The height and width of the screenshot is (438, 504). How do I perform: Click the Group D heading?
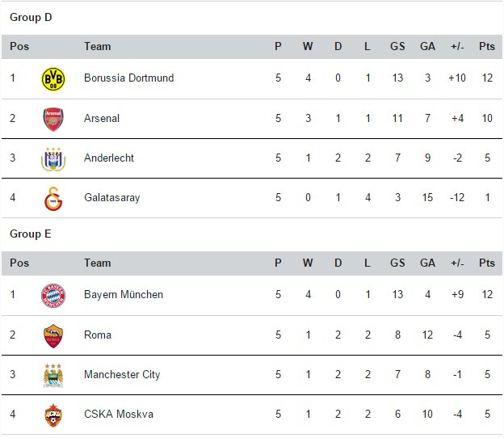point(31,17)
